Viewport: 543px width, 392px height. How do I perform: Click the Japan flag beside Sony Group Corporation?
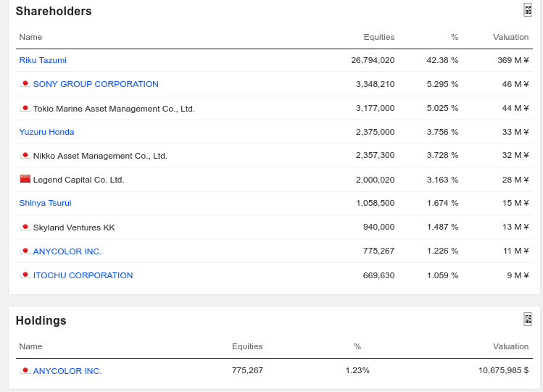tap(25, 83)
